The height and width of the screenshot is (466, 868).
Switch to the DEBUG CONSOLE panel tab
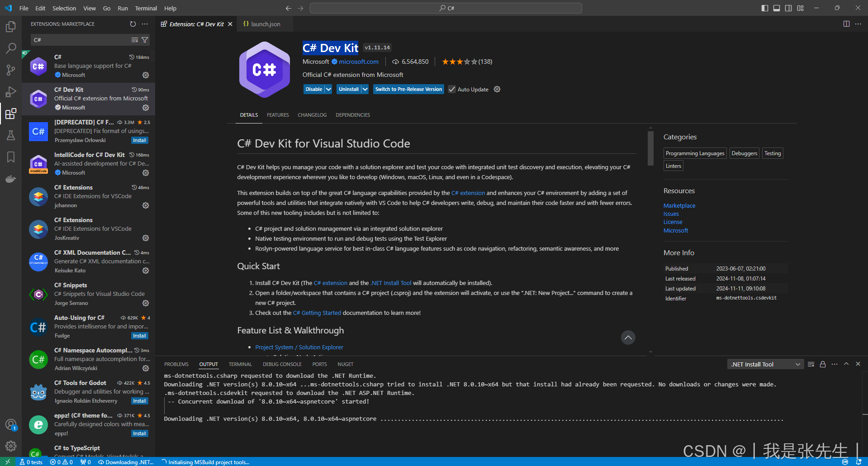(x=282, y=364)
